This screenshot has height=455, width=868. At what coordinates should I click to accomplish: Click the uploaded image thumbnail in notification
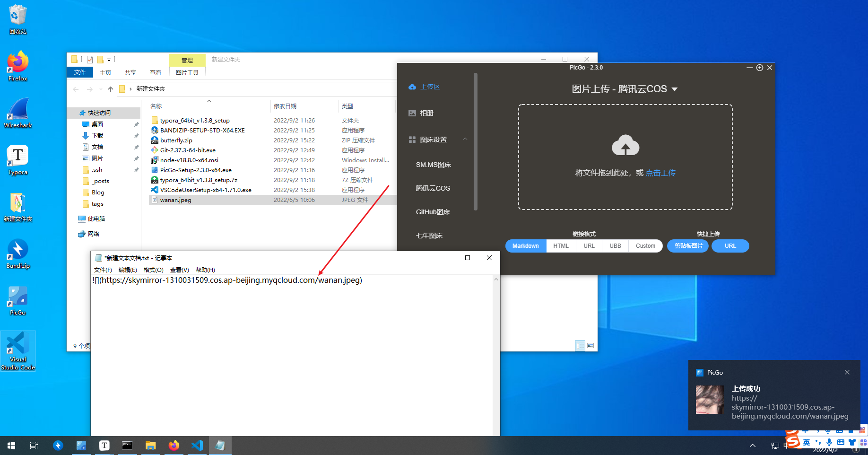pos(710,400)
